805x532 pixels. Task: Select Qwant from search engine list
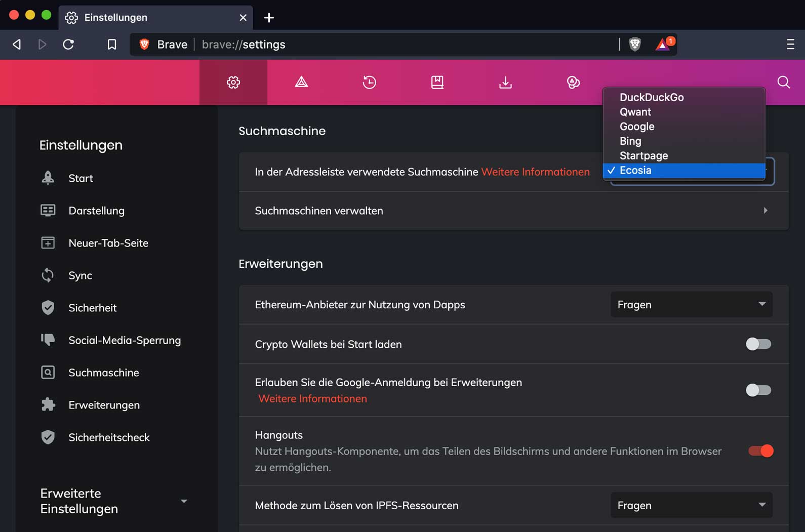(684, 112)
